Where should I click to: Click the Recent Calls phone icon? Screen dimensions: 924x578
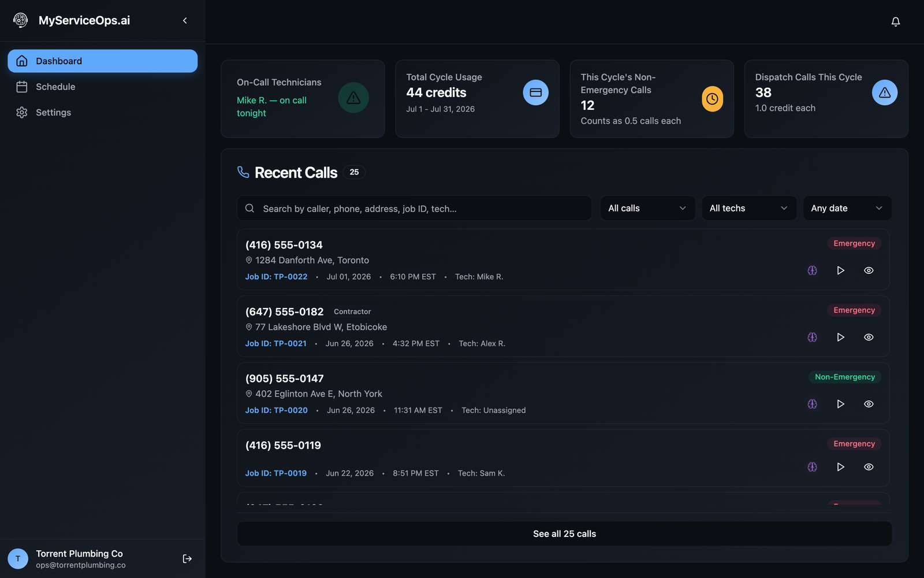(243, 172)
